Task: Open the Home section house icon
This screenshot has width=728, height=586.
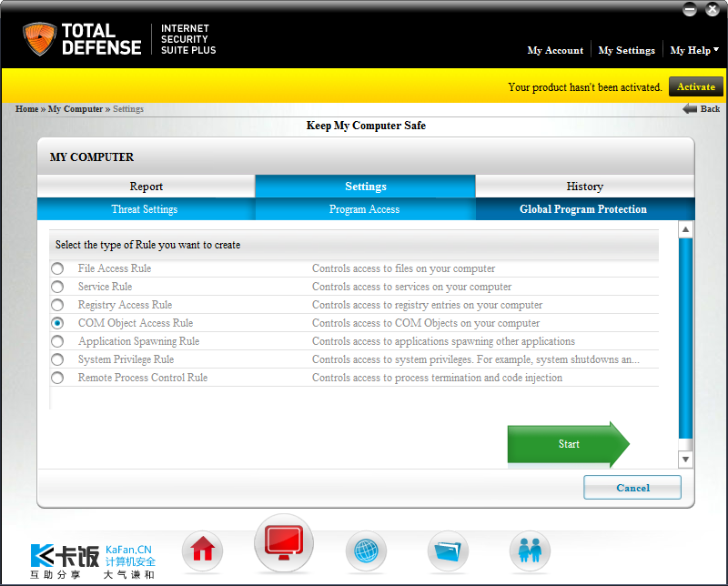Action: tap(202, 551)
